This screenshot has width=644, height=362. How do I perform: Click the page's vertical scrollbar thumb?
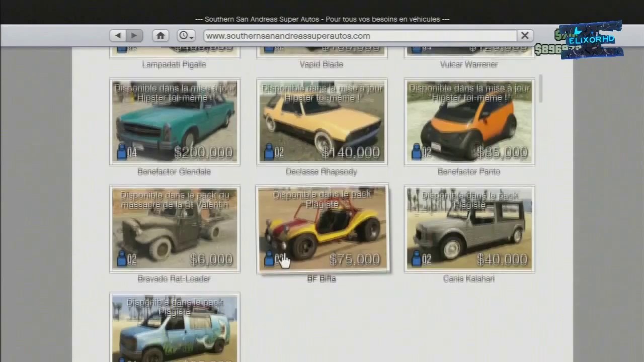click(541, 88)
